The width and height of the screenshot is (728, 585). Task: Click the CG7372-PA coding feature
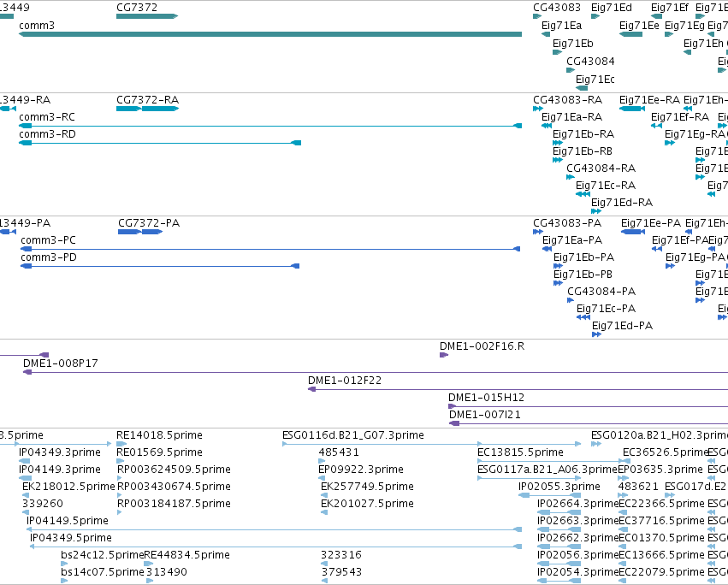[x=140, y=232]
